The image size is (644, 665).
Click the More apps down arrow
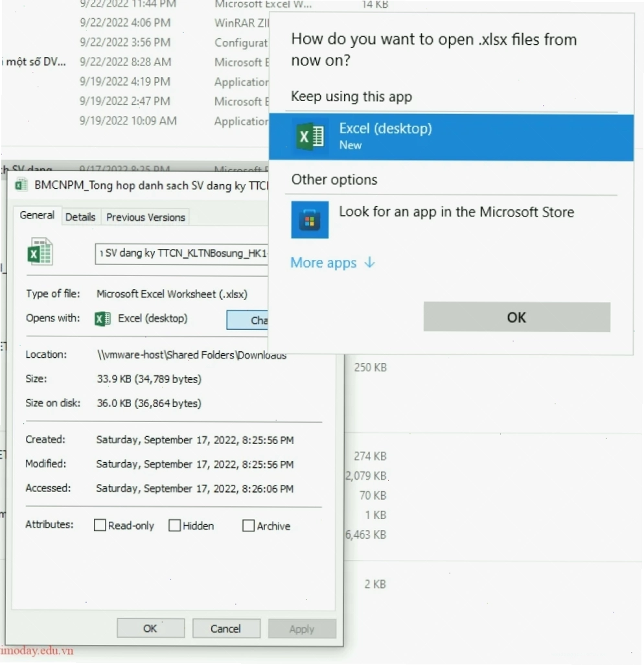click(370, 262)
